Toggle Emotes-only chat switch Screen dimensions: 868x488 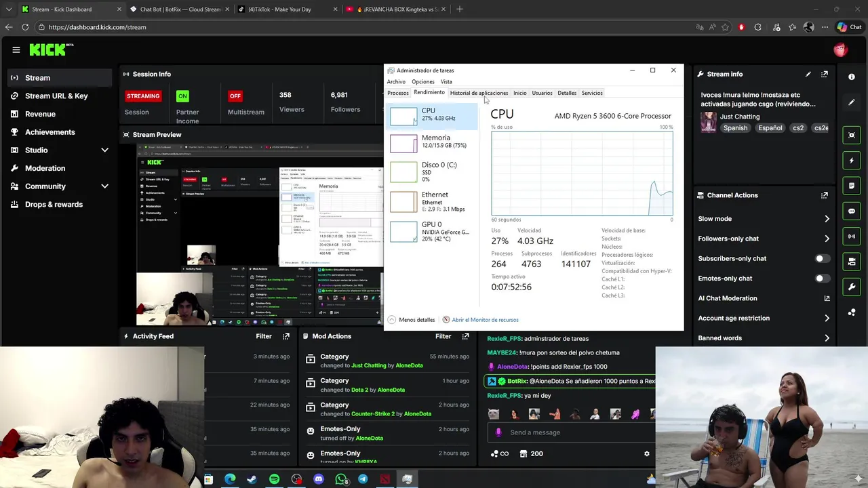point(823,279)
